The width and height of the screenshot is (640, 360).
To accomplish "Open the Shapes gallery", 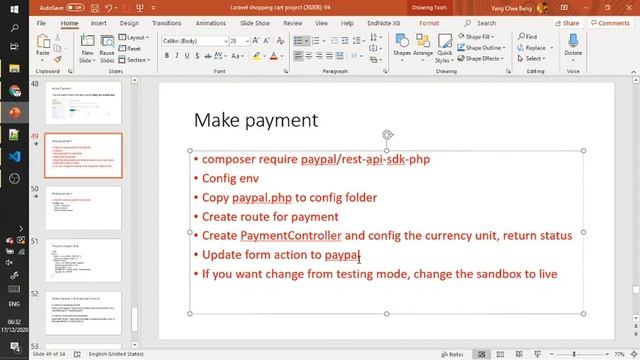I will 402,48.
